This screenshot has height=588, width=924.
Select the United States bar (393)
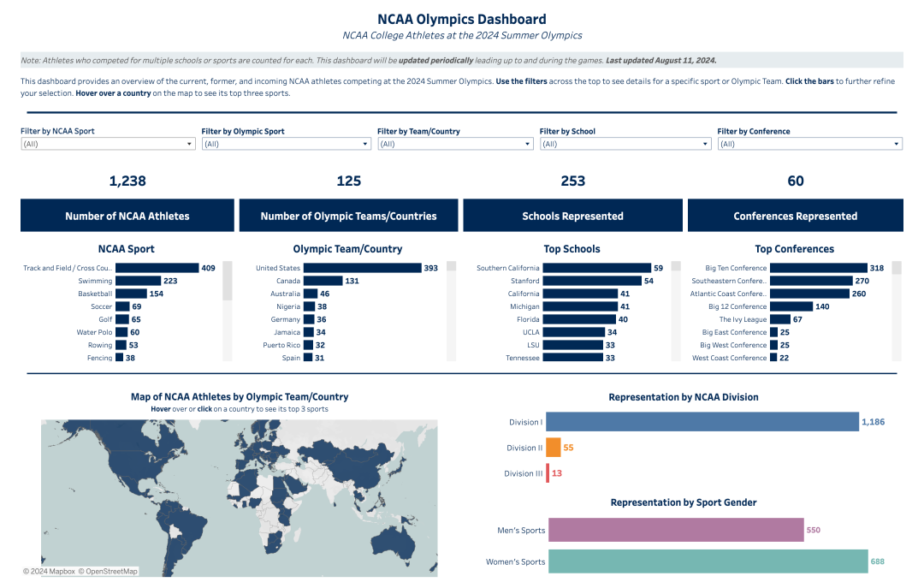point(363,269)
